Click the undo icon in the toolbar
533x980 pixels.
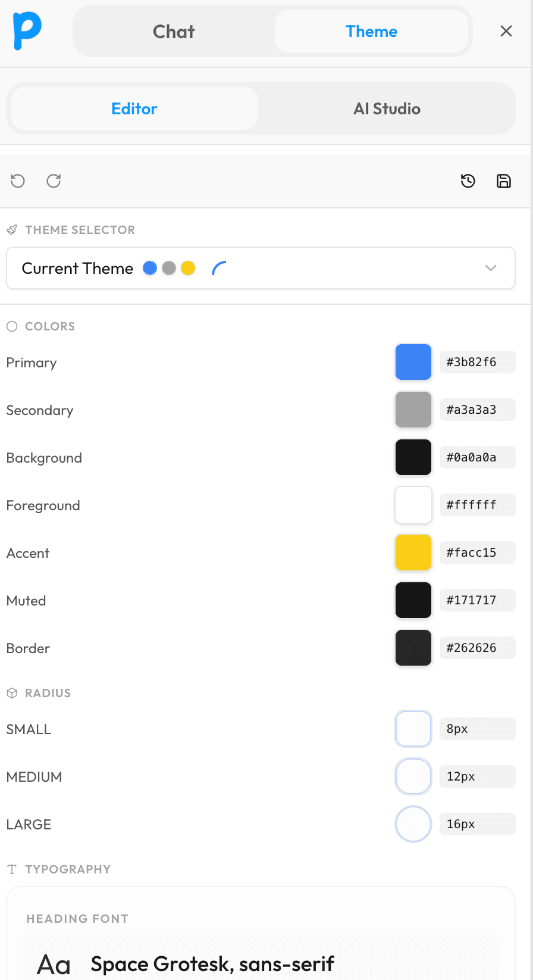click(17, 180)
